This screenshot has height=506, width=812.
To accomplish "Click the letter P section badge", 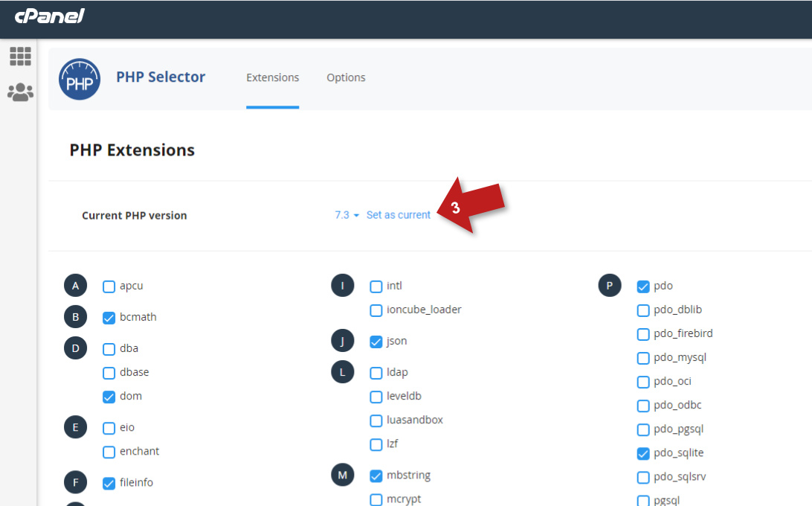I will point(610,286).
